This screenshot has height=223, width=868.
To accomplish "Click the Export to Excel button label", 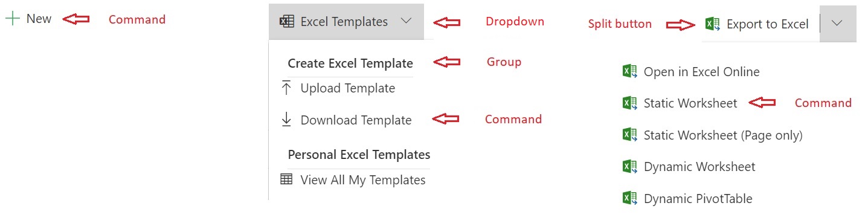I will click(x=767, y=24).
